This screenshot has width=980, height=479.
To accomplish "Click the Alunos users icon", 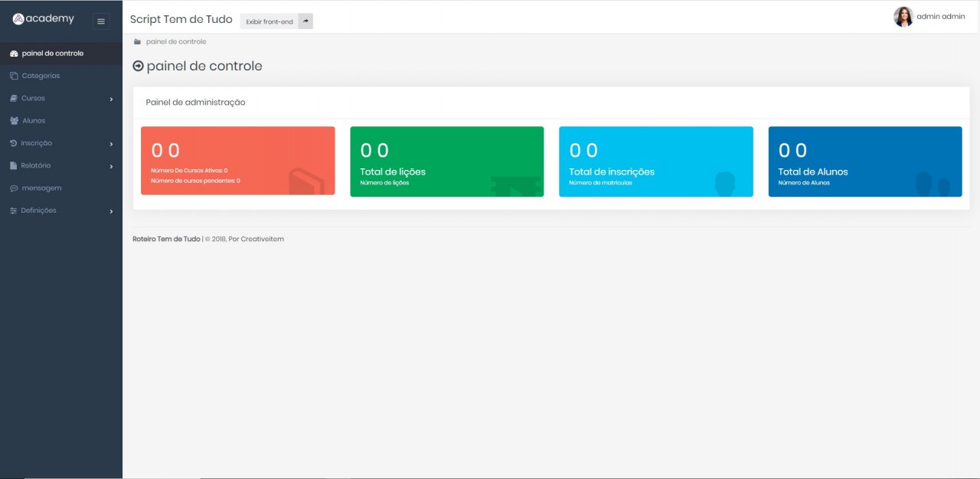I will [x=14, y=121].
